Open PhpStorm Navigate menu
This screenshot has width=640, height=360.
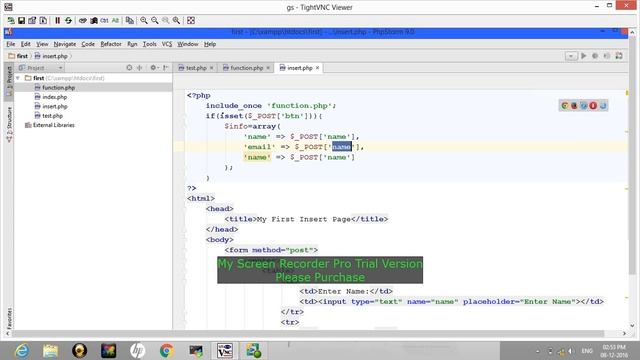tap(65, 44)
